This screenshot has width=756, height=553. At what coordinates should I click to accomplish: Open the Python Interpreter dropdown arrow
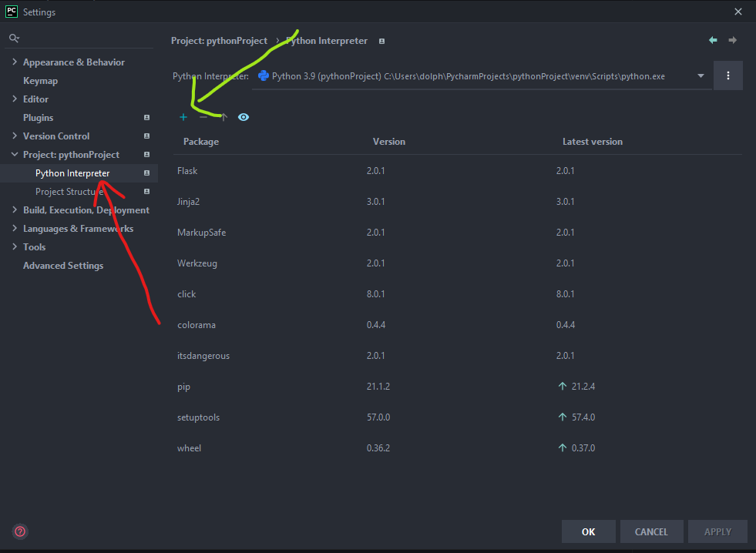(701, 75)
